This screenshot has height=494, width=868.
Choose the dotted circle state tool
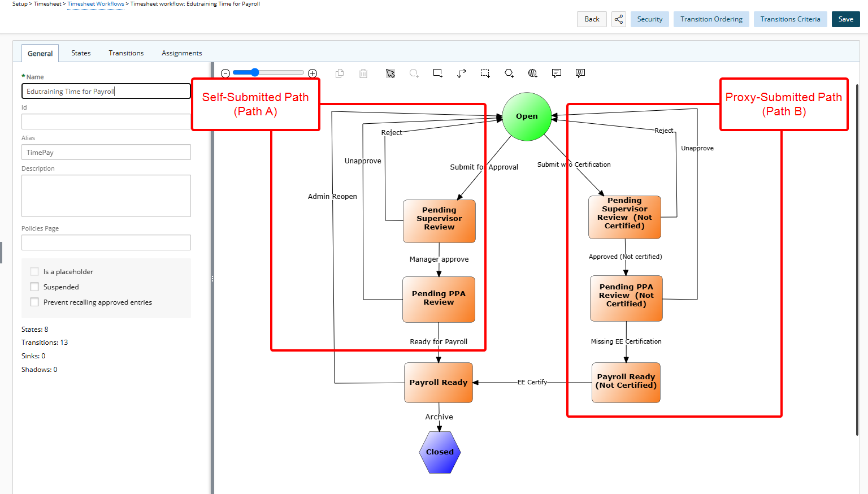click(533, 73)
